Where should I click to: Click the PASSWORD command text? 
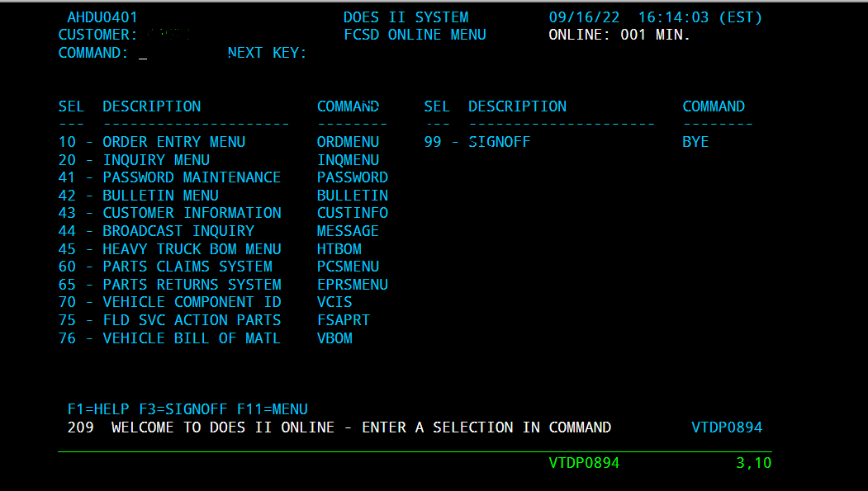tap(352, 177)
